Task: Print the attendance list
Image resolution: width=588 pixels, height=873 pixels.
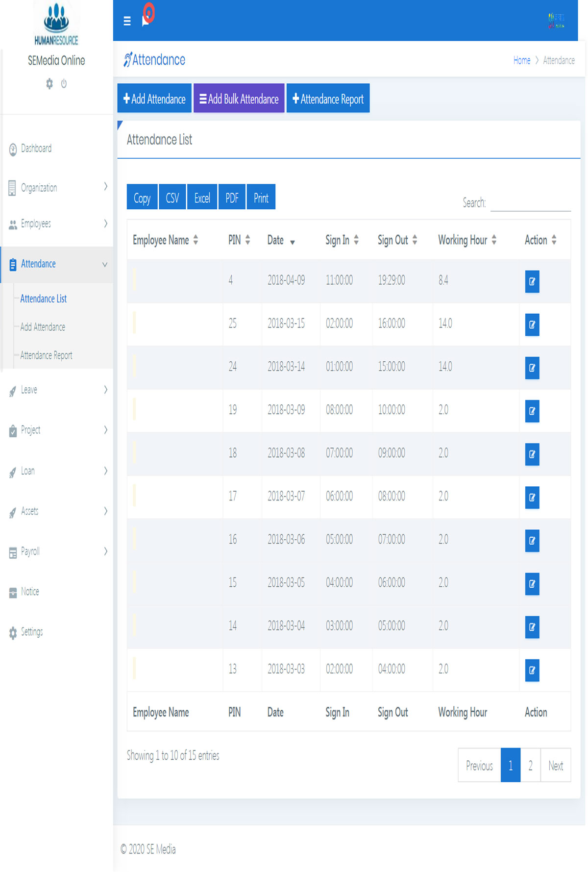Action: point(261,197)
